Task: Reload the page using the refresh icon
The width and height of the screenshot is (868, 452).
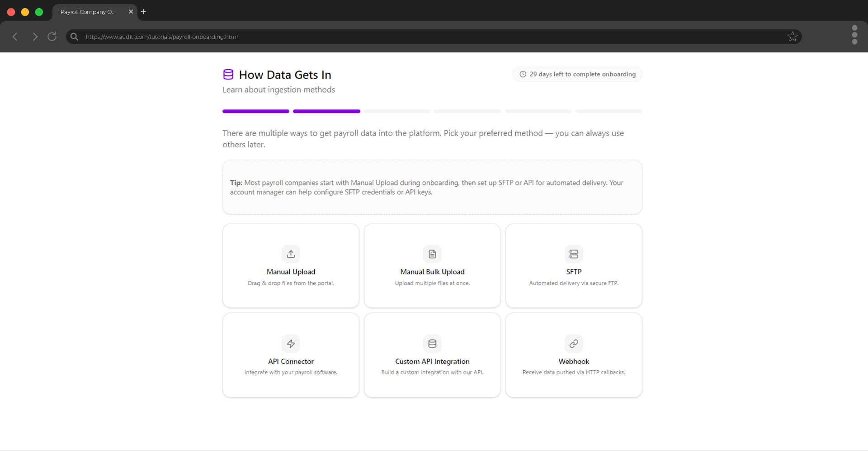Action: (x=52, y=37)
